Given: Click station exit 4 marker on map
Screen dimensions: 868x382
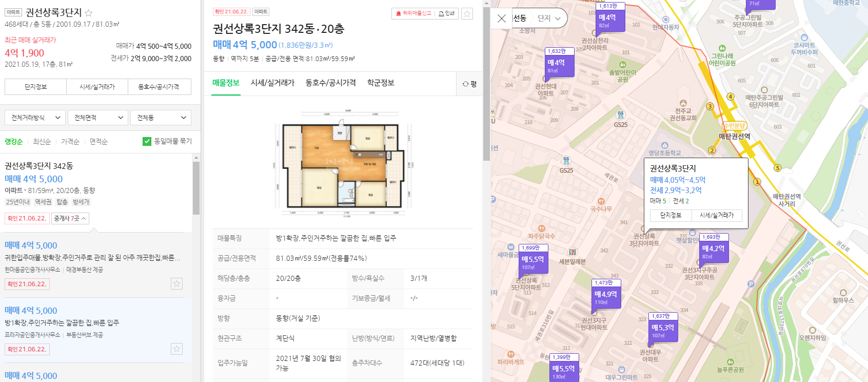Looking at the screenshot, I should (x=731, y=97).
